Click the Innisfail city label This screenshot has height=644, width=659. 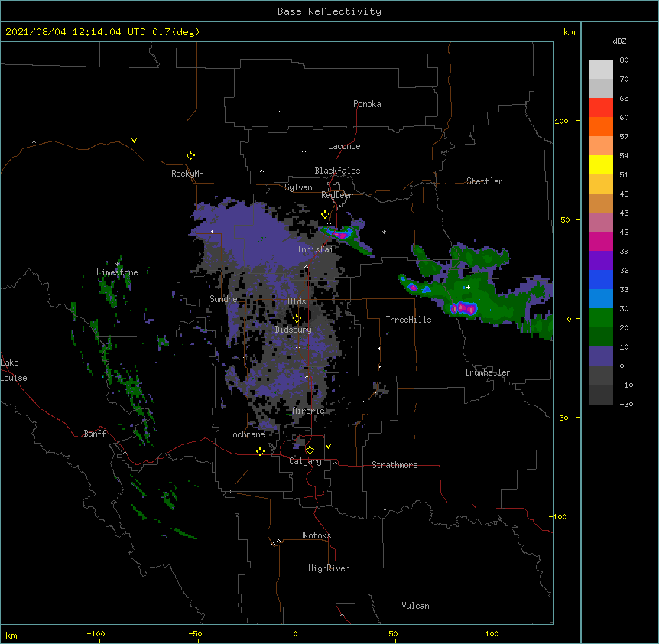click(317, 249)
